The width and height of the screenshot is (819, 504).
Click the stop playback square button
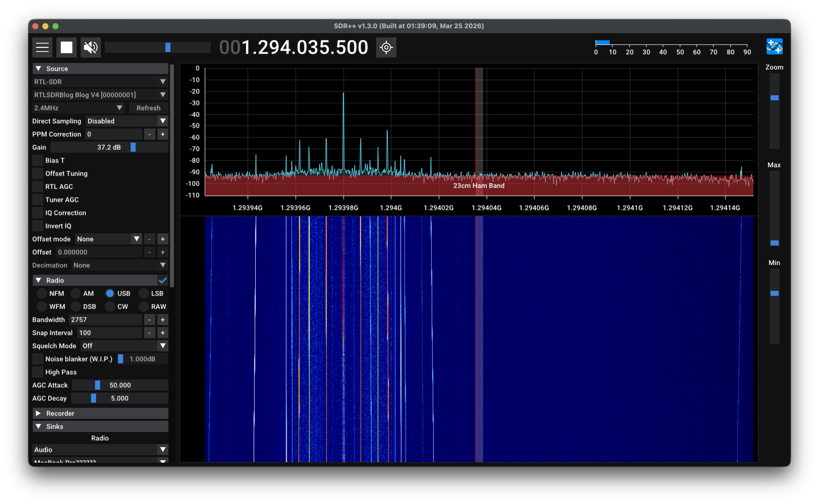point(66,47)
